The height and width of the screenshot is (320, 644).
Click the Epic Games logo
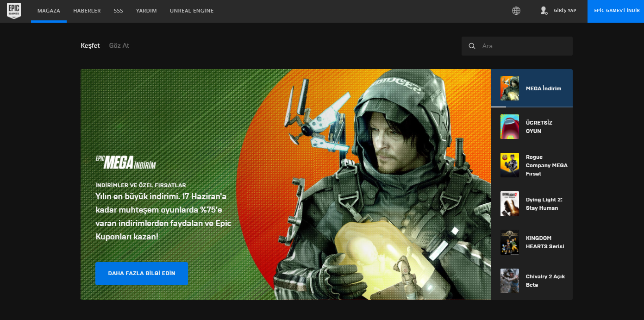click(13, 11)
